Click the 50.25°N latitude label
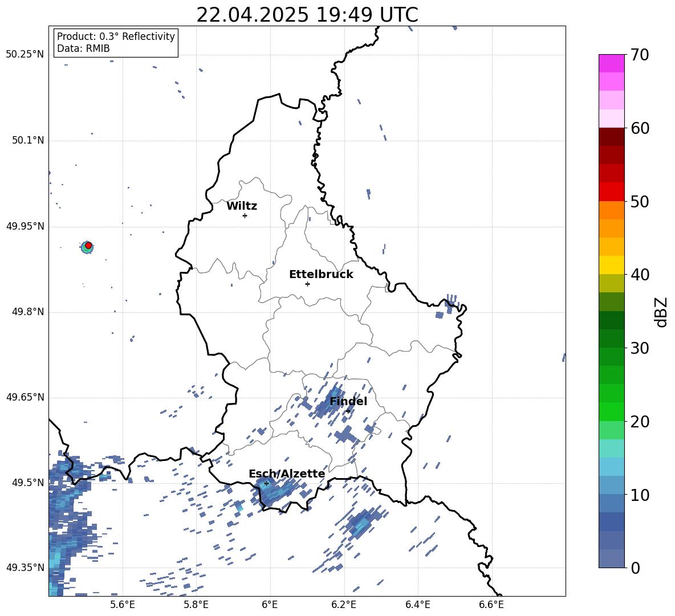 click(x=25, y=55)
